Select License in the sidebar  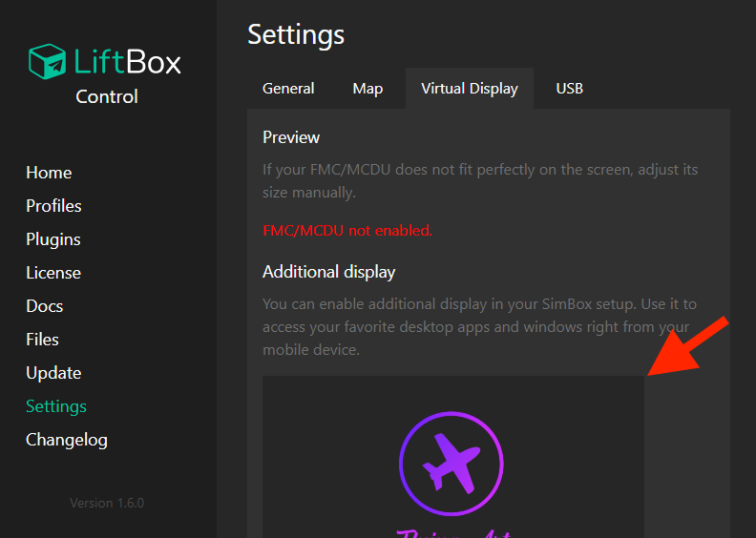point(53,273)
